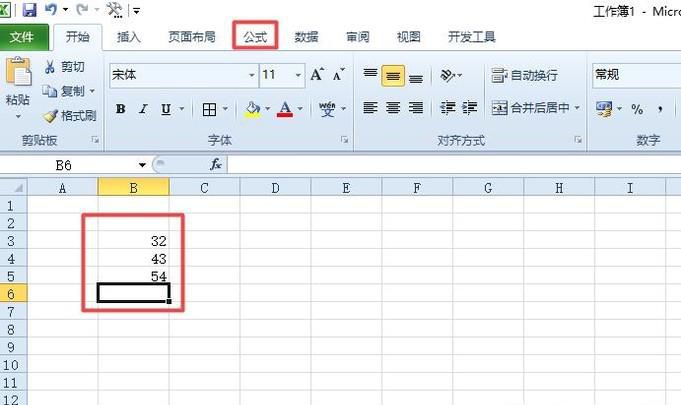Expand the 复制 copy options arrow

pyautogui.click(x=92, y=92)
